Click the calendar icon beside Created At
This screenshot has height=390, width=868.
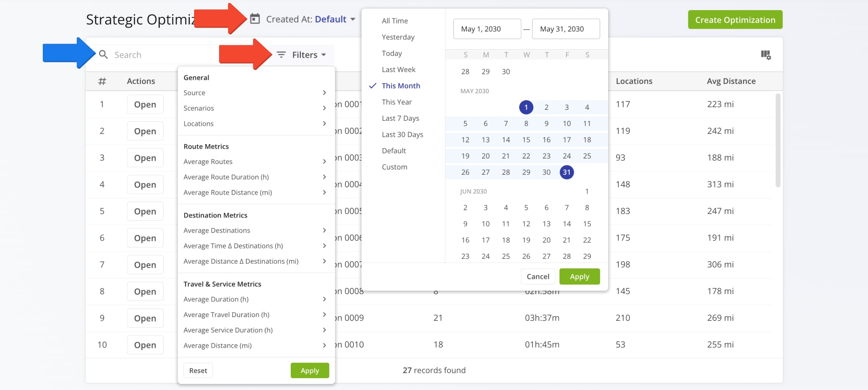coord(255,19)
